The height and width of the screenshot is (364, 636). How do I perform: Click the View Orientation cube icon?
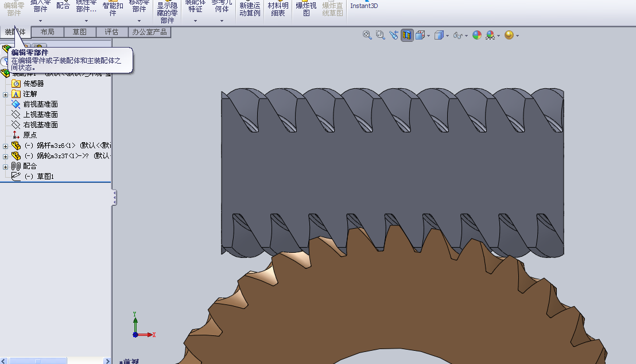[421, 35]
